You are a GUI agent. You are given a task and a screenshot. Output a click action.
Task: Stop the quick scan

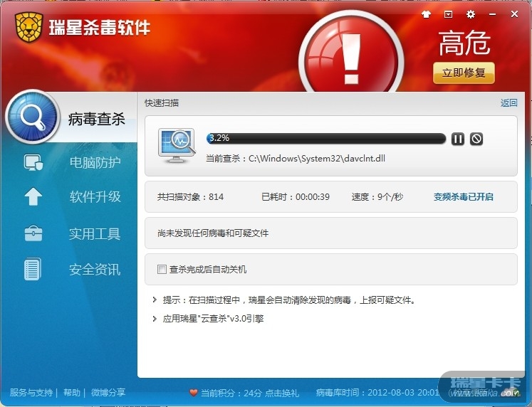click(476, 139)
